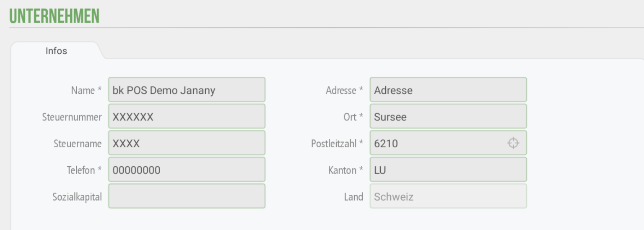644x230 pixels.
Task: Click the Kanton * label
Action: coord(345,170)
